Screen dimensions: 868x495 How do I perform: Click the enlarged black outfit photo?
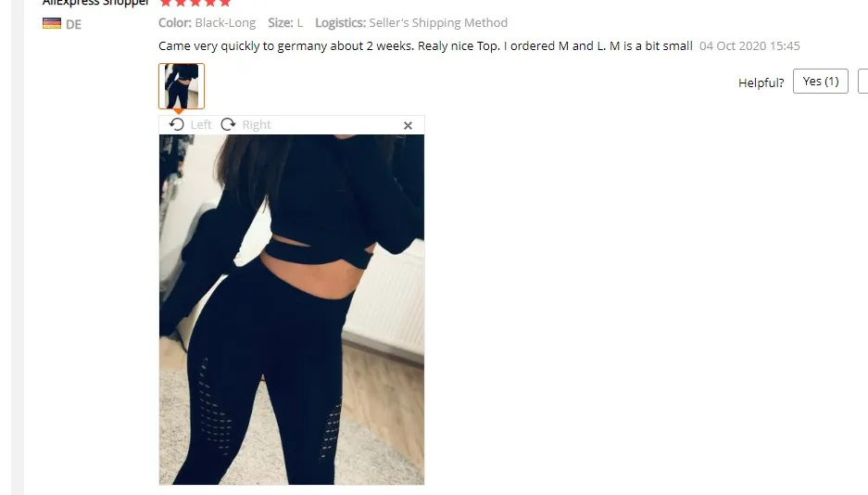coord(292,310)
